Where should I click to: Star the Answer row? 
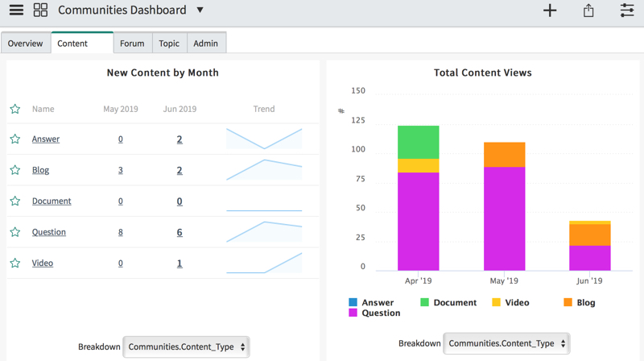(x=15, y=139)
